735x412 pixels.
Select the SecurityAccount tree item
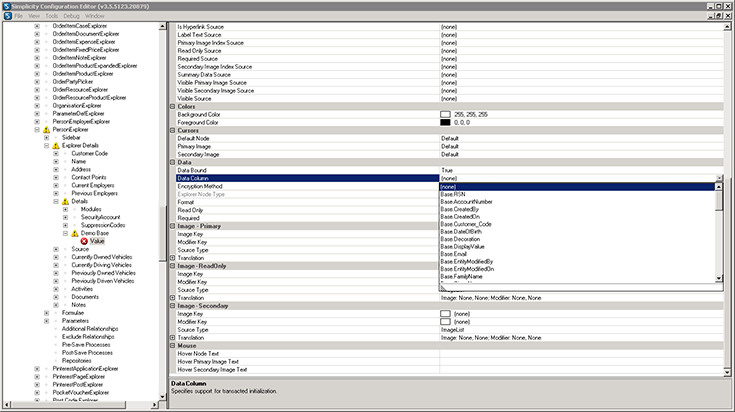(x=100, y=217)
